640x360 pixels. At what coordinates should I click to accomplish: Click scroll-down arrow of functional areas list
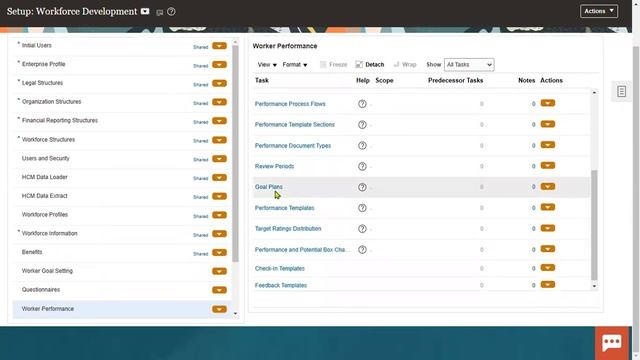click(x=235, y=314)
